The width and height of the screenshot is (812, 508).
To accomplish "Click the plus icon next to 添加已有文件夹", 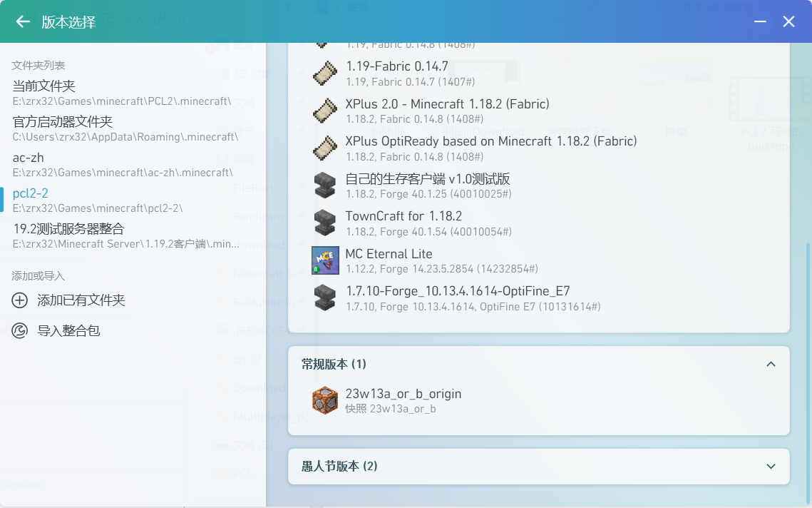I will point(20,300).
